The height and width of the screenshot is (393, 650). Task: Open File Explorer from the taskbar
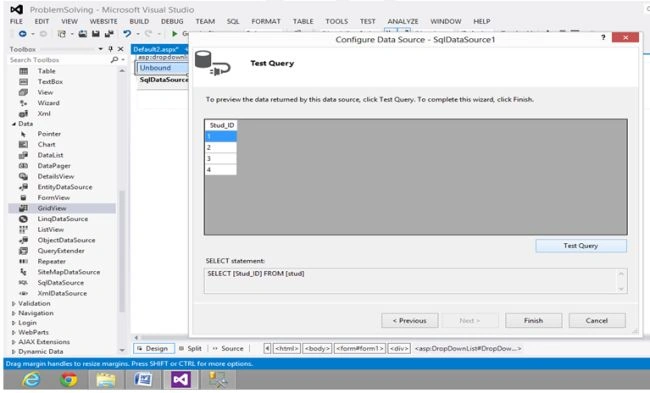pos(106,379)
